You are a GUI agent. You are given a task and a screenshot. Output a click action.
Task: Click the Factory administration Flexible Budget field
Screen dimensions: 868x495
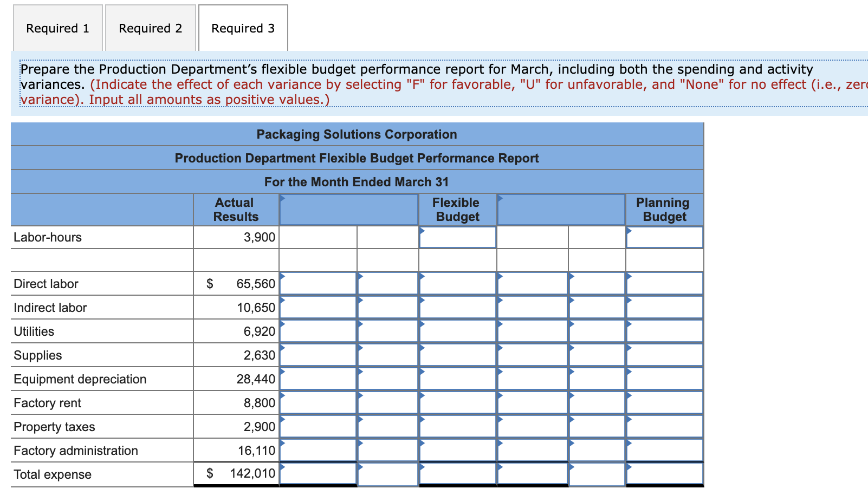tap(458, 451)
